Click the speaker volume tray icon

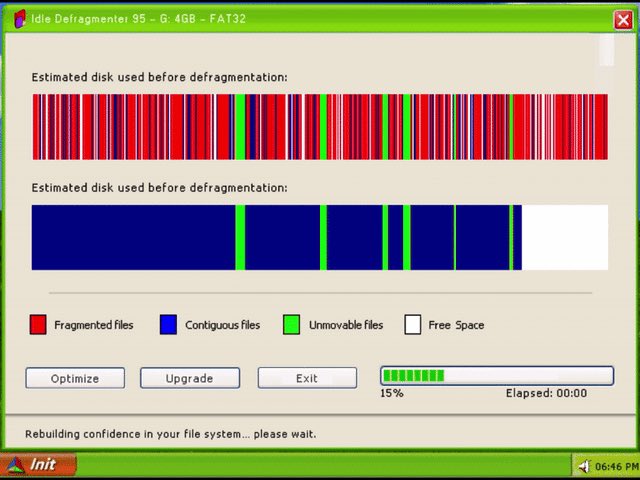584,466
